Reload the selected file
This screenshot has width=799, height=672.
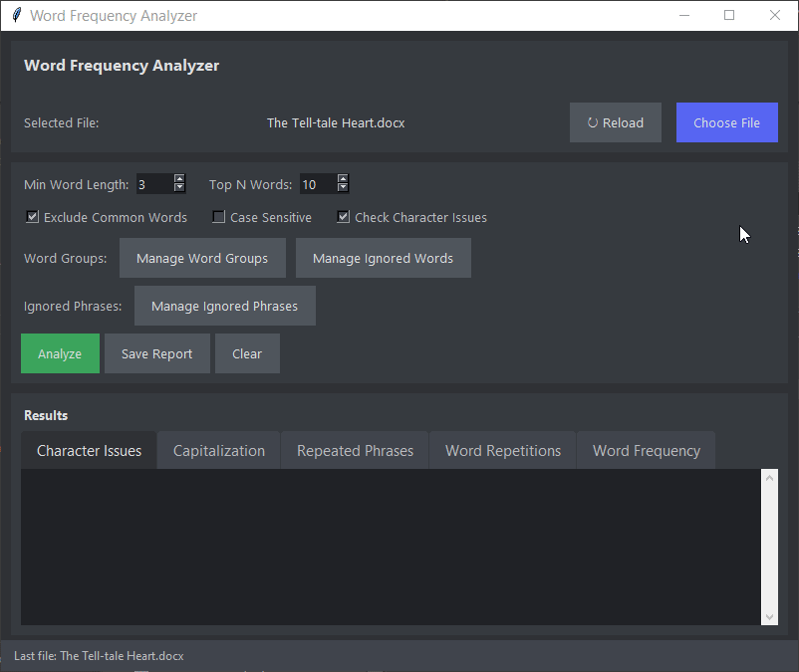[615, 122]
